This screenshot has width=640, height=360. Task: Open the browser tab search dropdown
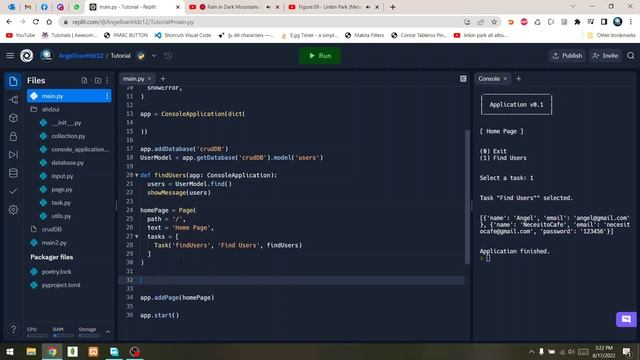[x=573, y=7]
